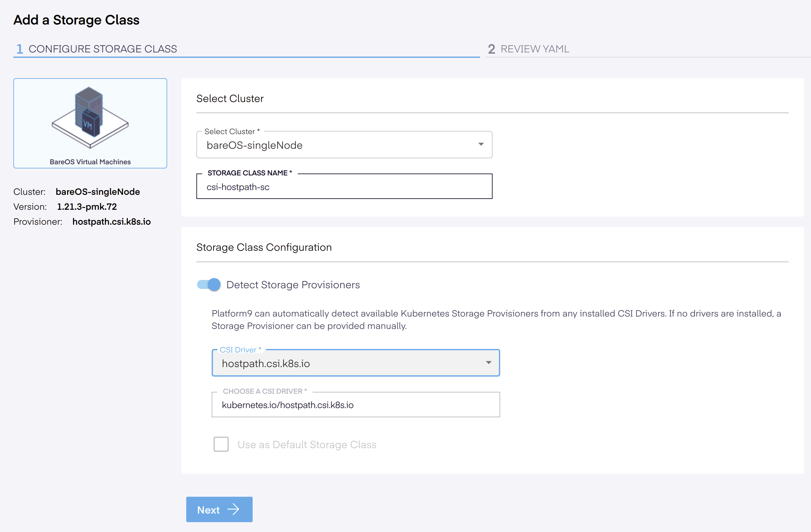811x532 pixels.
Task: Click the bareOS-singleNode cluster name text
Action: click(x=98, y=192)
